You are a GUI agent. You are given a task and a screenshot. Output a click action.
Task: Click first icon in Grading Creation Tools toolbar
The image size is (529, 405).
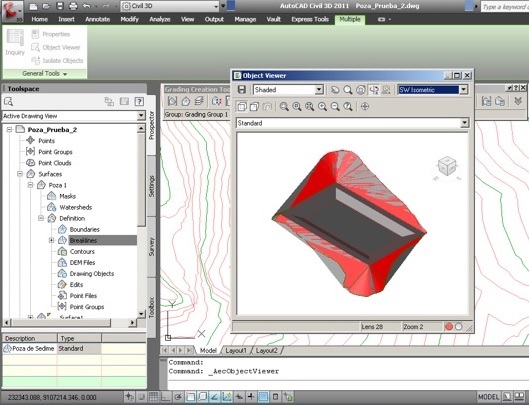pyautogui.click(x=172, y=101)
